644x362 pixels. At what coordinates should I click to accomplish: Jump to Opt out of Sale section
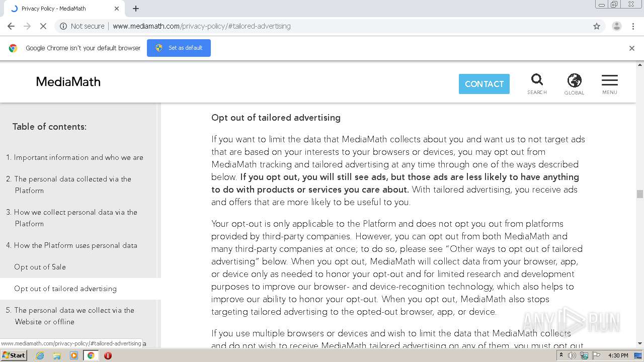(40, 267)
